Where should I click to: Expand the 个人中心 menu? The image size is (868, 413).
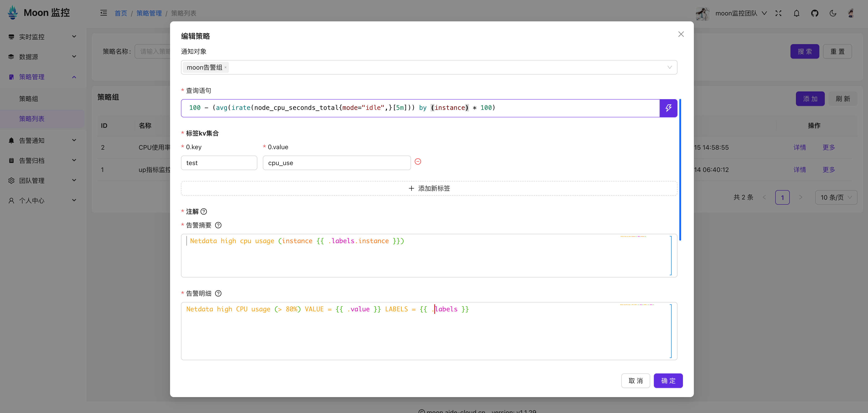pyautogui.click(x=74, y=200)
